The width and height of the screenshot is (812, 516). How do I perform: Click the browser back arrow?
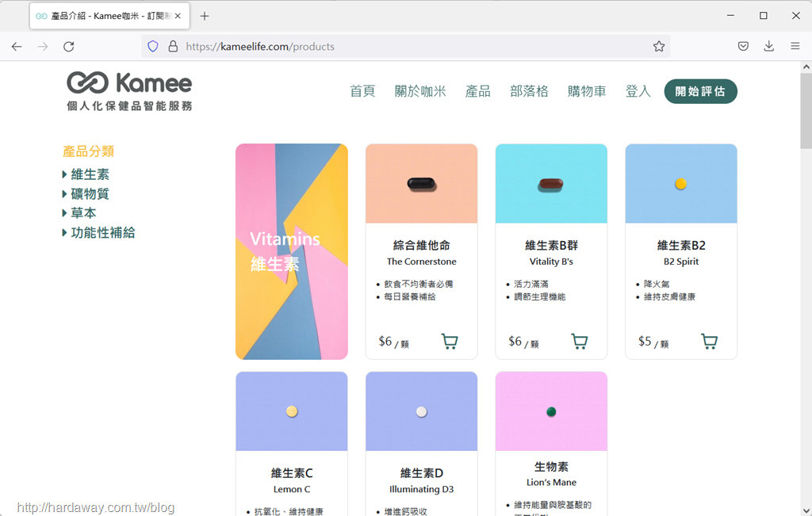pos(17,47)
